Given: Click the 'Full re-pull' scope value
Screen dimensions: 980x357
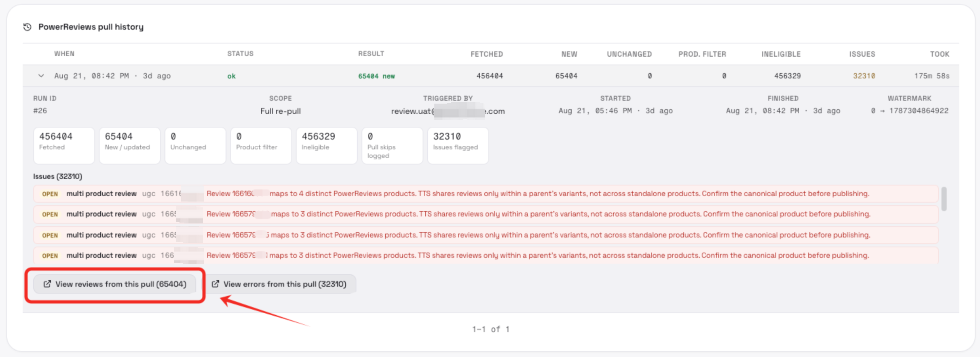Looking at the screenshot, I should coord(281,111).
